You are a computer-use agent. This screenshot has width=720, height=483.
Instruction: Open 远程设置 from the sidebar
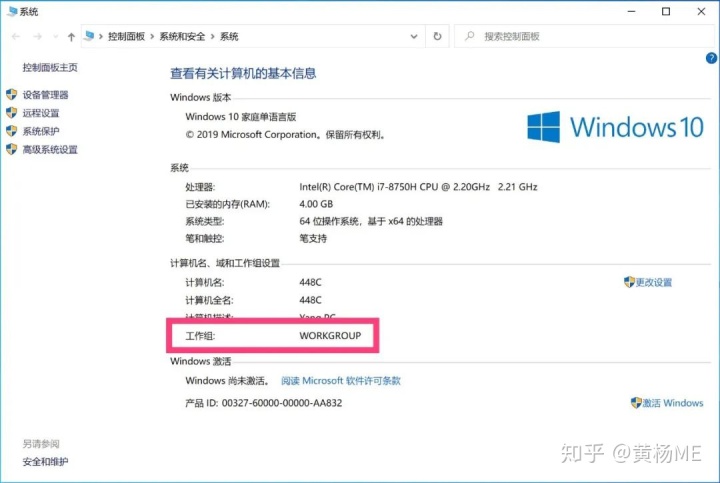pyautogui.click(x=41, y=113)
